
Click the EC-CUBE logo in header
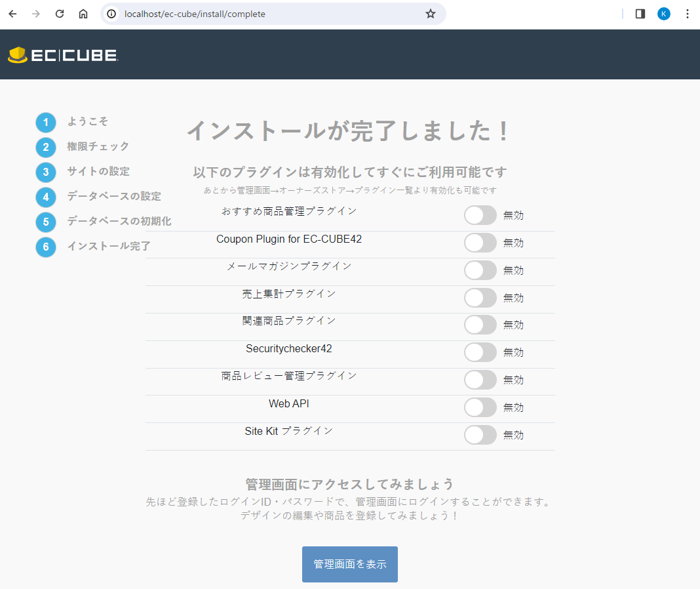coord(63,55)
